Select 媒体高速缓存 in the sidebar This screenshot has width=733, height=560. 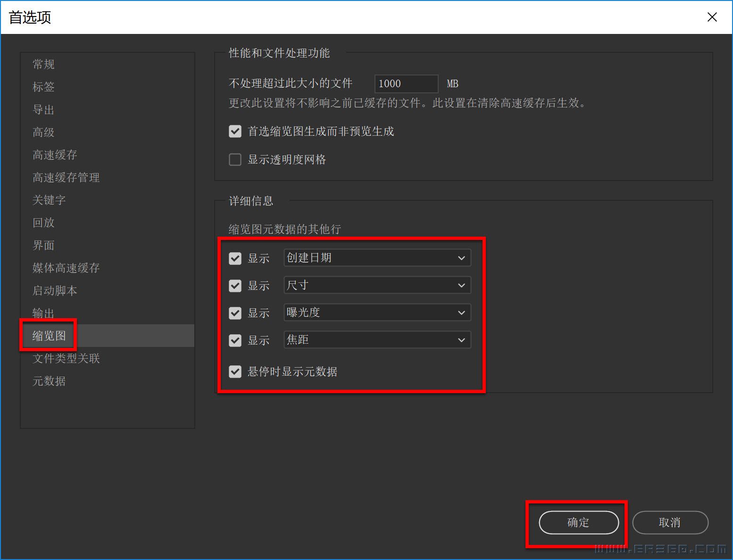click(x=66, y=268)
